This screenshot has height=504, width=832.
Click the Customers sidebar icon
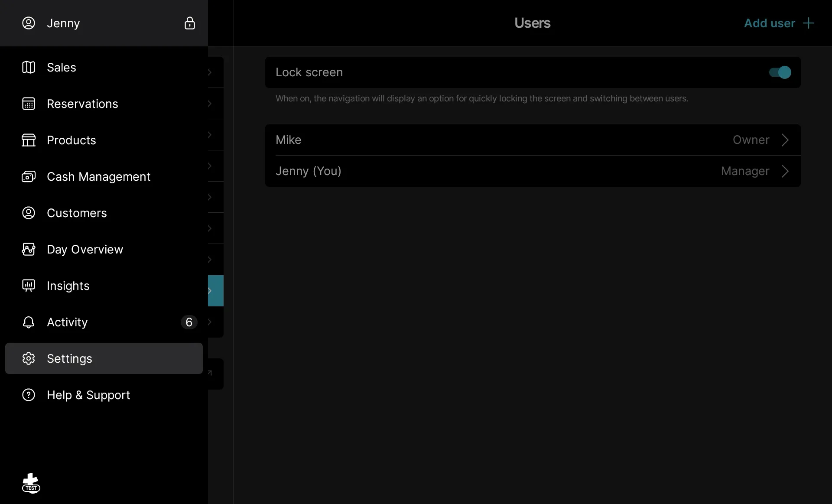29,213
